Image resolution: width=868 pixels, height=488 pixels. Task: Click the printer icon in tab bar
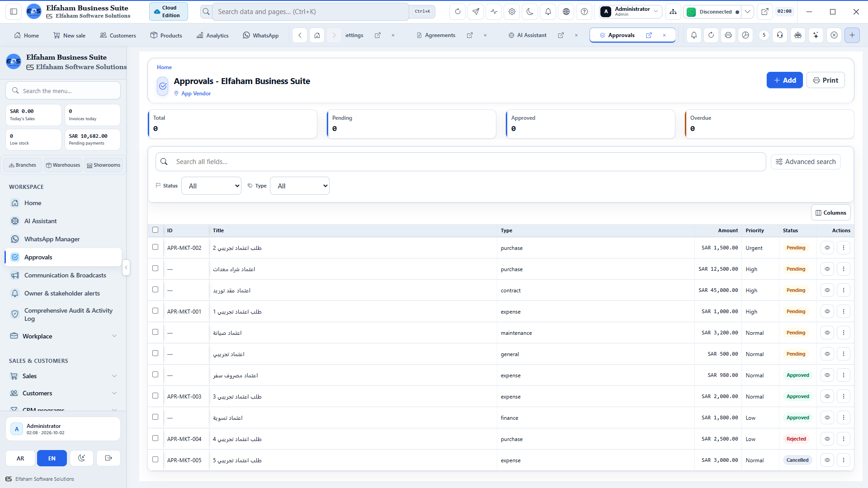pos(728,35)
